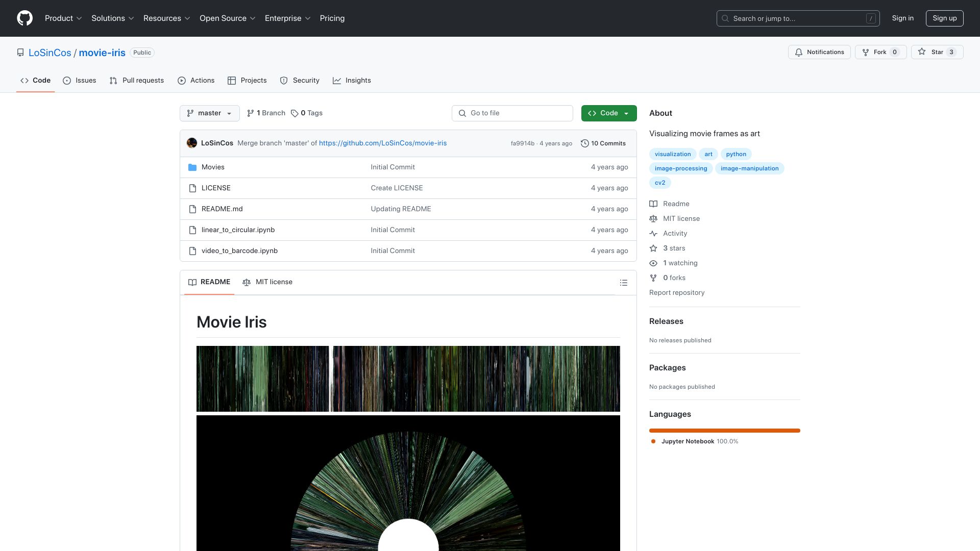Switch to the Issues tab

click(80, 81)
